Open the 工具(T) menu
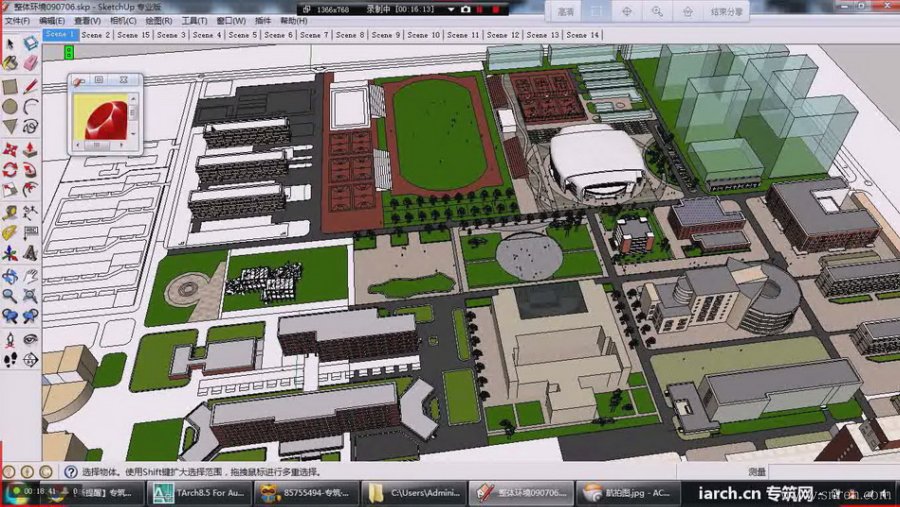The width and height of the screenshot is (900, 507). point(194,21)
